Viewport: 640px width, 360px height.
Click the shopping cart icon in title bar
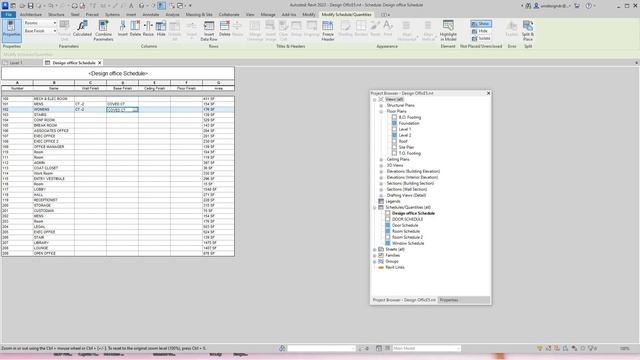[x=577, y=6]
